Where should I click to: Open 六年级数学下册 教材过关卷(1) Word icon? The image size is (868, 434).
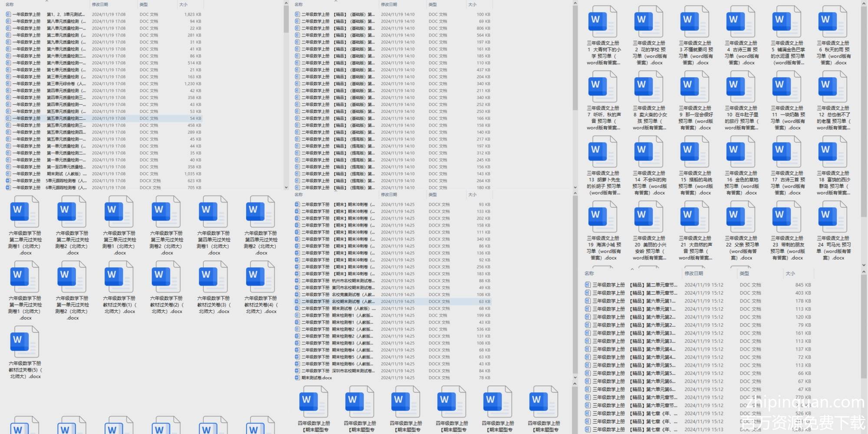[x=119, y=277]
